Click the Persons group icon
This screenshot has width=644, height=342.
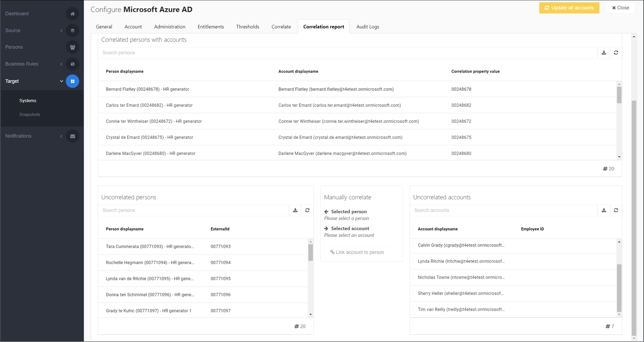pyautogui.click(x=72, y=47)
